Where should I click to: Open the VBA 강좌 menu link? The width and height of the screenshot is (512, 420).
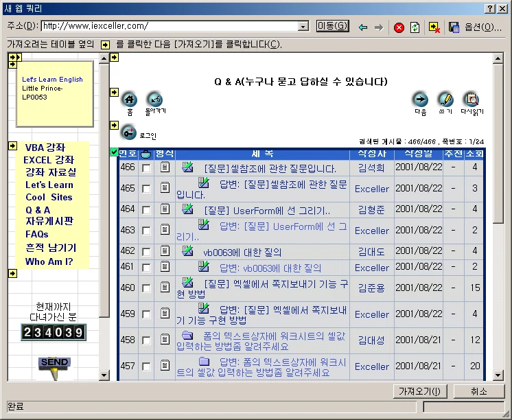45,148
